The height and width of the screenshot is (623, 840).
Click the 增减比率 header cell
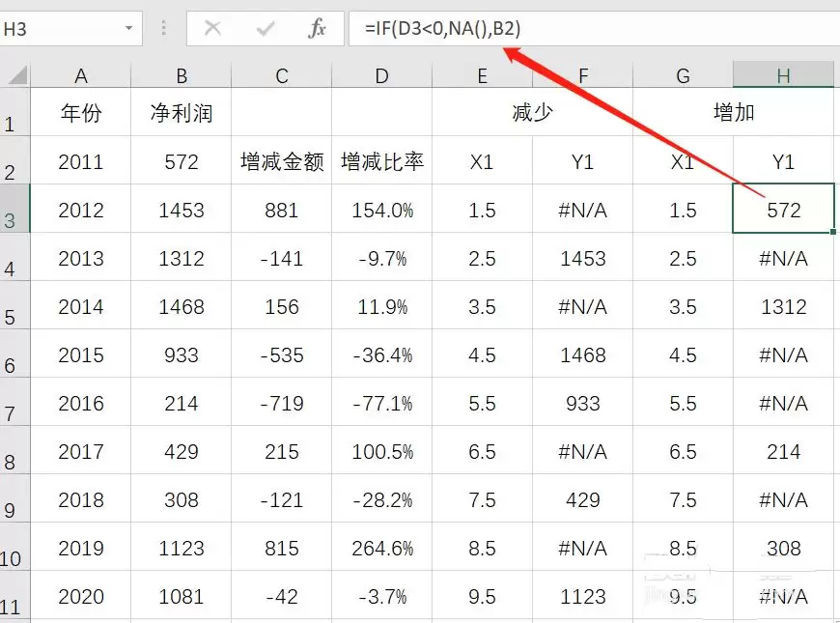click(382, 161)
